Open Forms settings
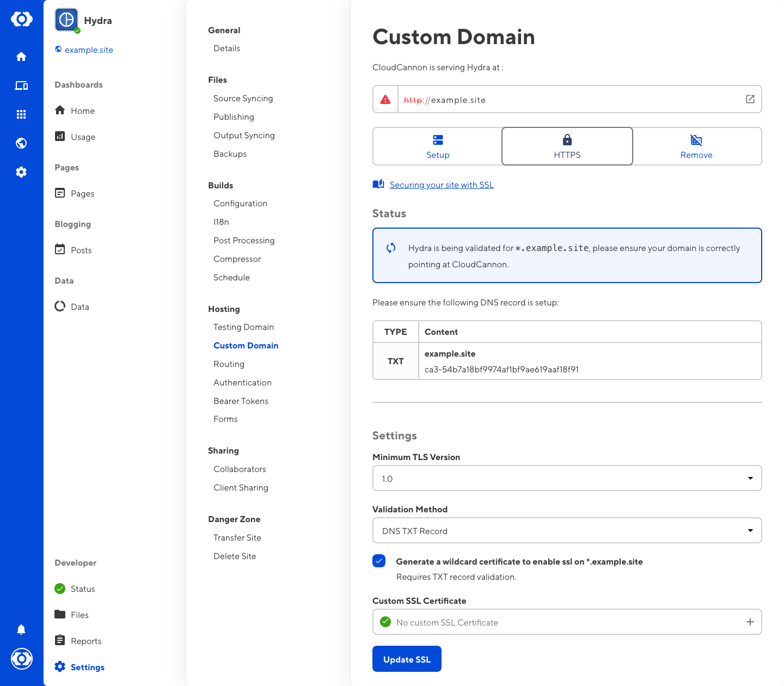 tap(225, 419)
